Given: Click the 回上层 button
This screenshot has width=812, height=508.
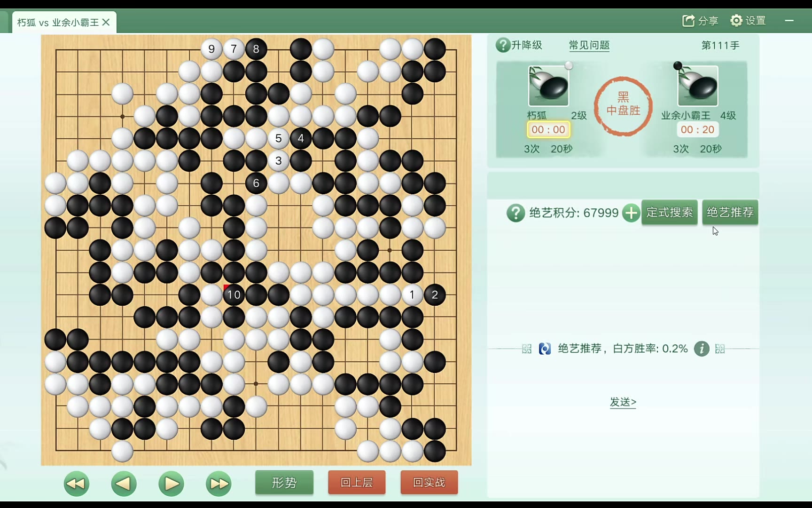Looking at the screenshot, I should click(357, 483).
